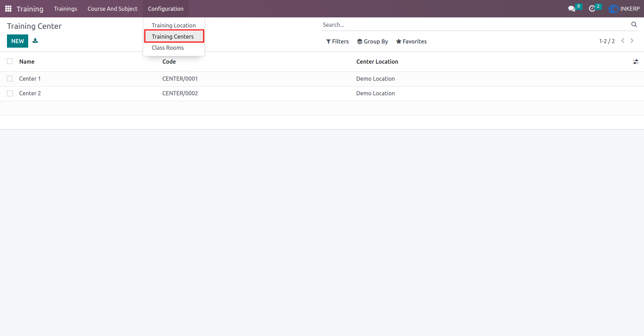Go to previous page arrow
Image resolution: width=644 pixels, height=336 pixels.
click(623, 41)
